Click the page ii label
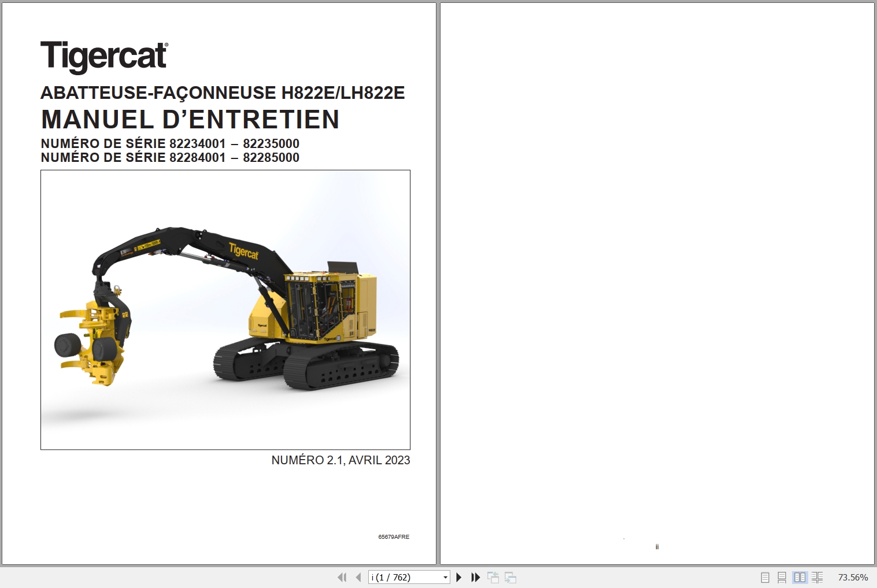877x588 pixels. pos(656,546)
